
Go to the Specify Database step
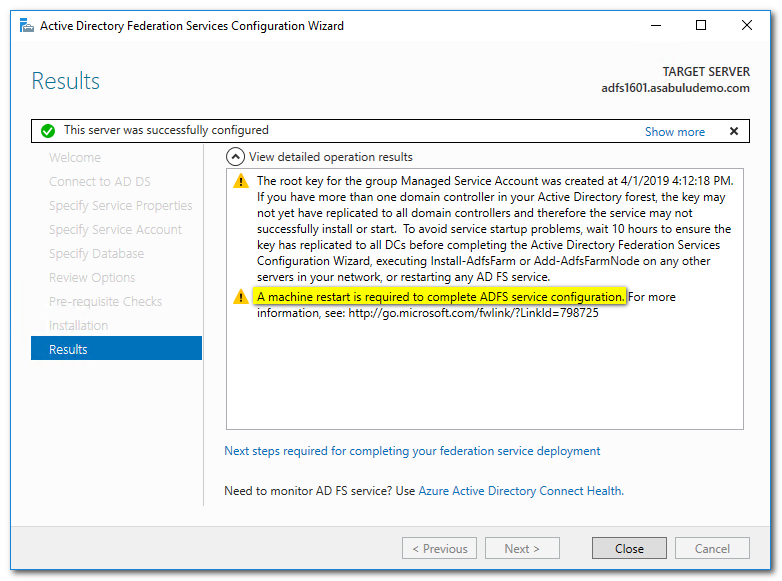pos(96,253)
